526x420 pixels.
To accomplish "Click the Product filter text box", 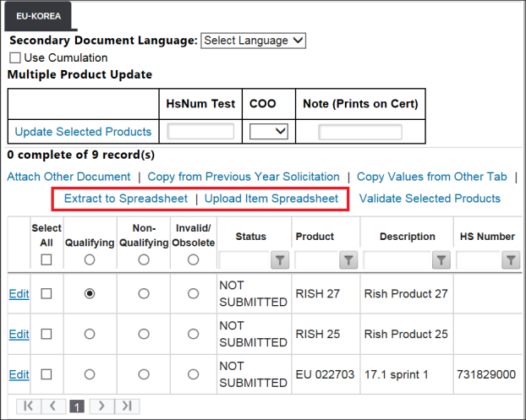I will click(x=316, y=260).
